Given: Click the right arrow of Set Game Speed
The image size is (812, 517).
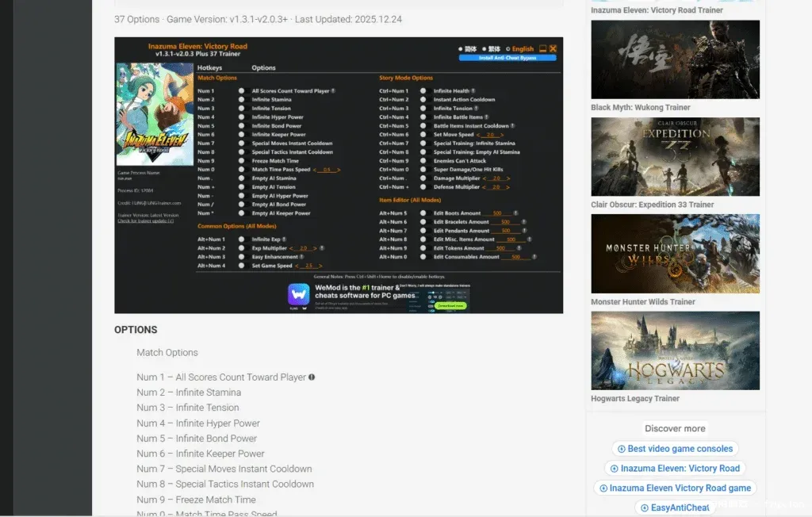Looking at the screenshot, I should [x=320, y=266].
